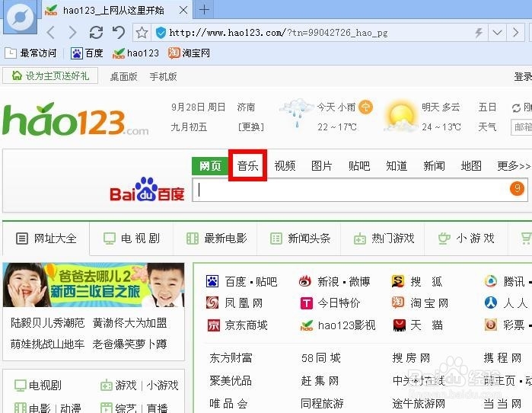Reload the page with the refresh icon

tap(96, 33)
